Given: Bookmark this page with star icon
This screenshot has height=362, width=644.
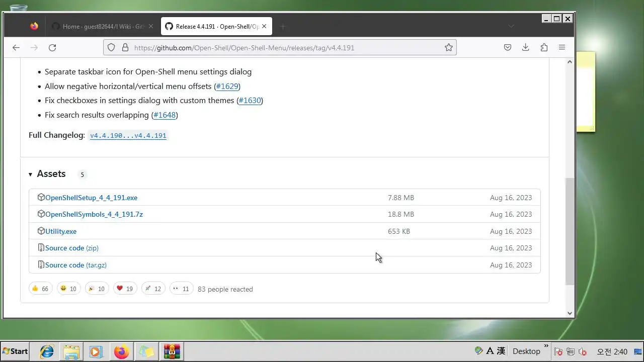Looking at the screenshot, I should (x=449, y=48).
